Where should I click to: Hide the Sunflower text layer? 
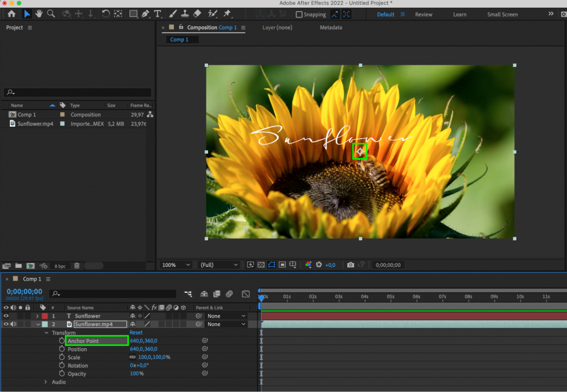[6, 316]
